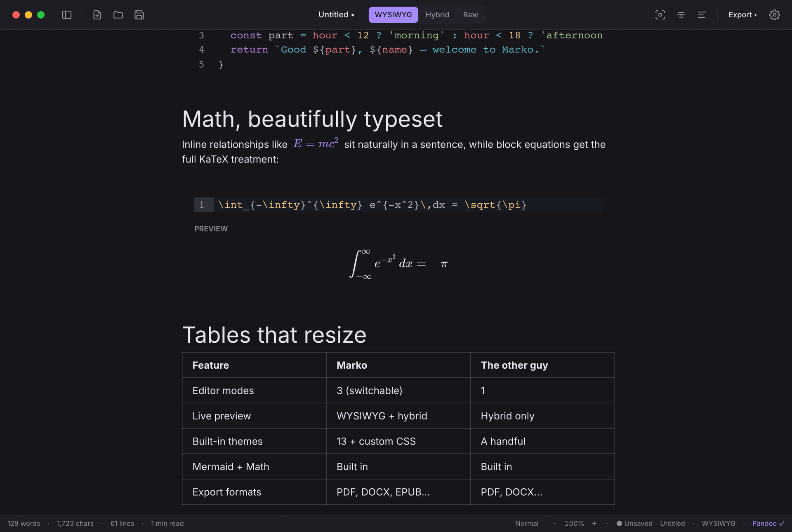Screen dimensions: 792x532
Task: Click the inline E = mc² formula
Action: coord(316,144)
